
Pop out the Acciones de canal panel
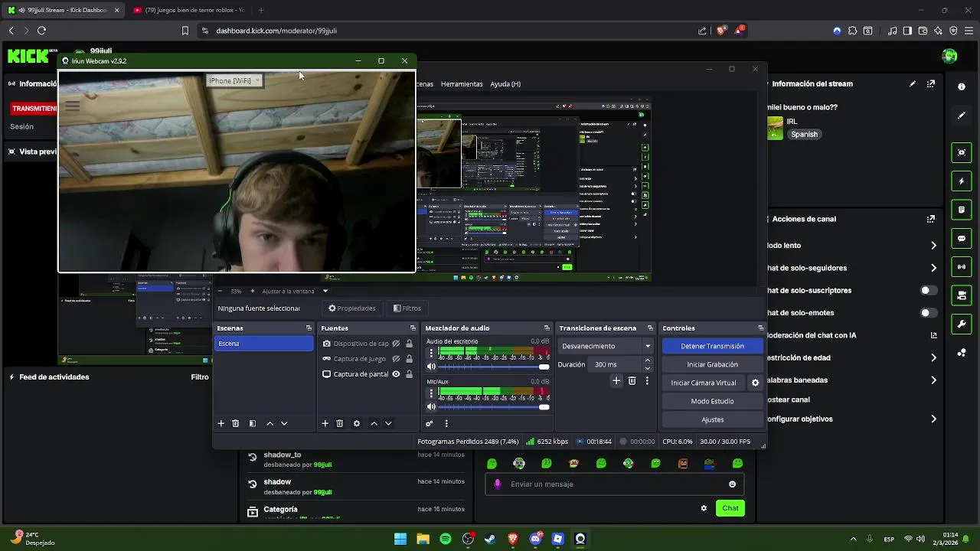[x=931, y=219]
